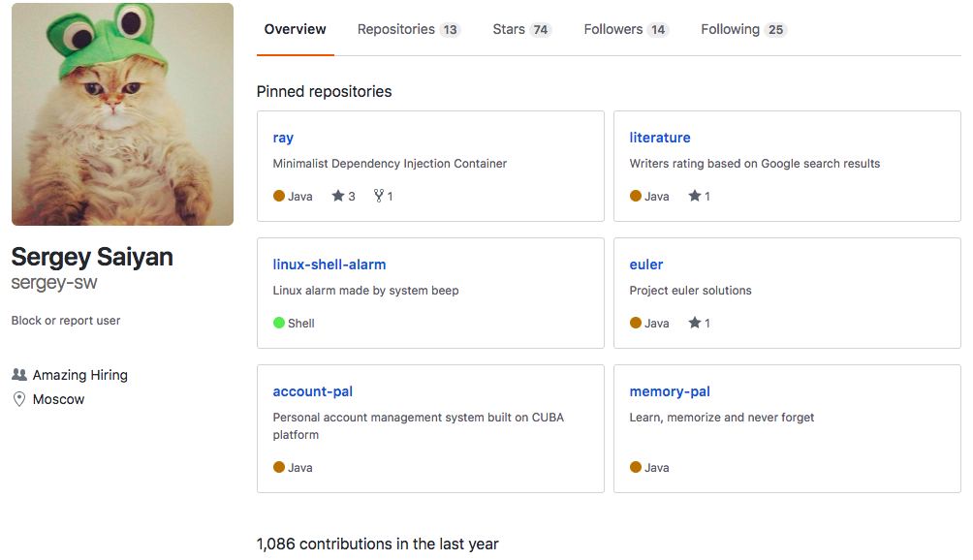Open the account-pal repository link
Screen dimensions: 973x560
coord(313,391)
